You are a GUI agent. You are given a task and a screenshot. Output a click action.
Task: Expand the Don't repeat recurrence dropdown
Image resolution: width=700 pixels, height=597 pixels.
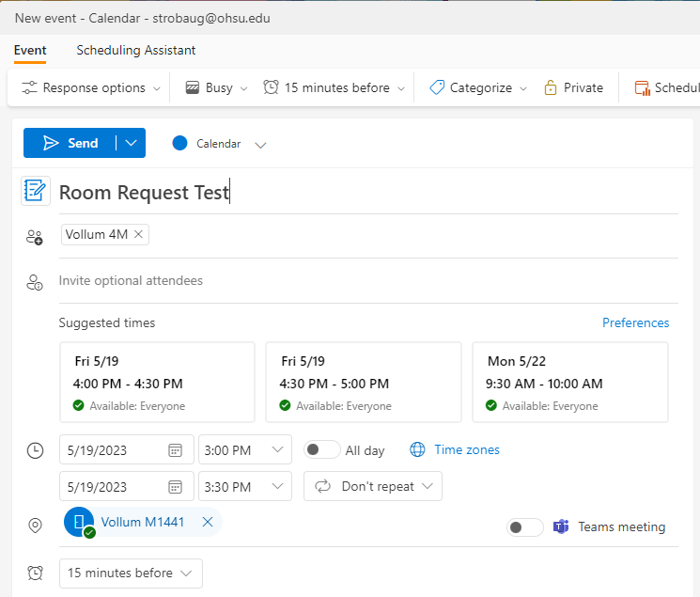[428, 487]
